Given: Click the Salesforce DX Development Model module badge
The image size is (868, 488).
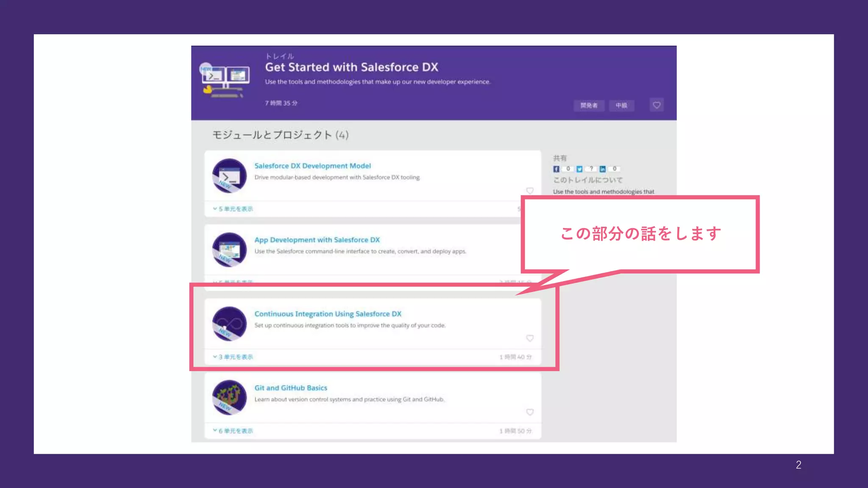Looking at the screenshot, I should 229,175.
